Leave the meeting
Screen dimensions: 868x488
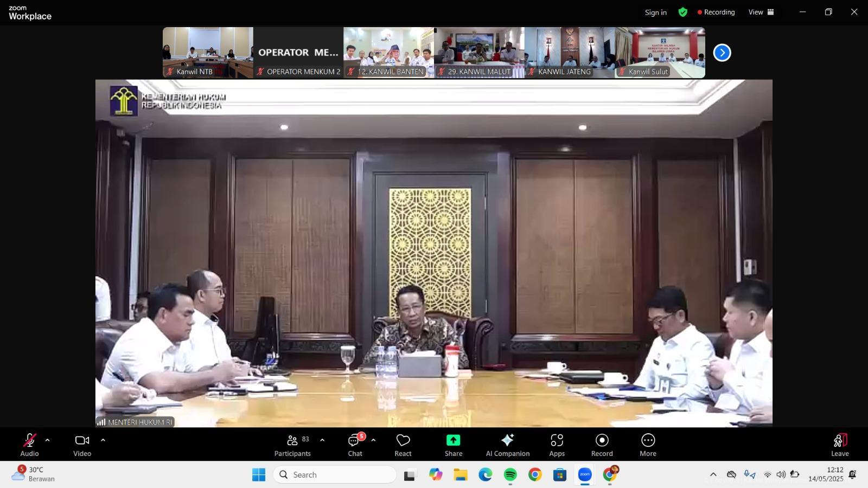point(839,445)
